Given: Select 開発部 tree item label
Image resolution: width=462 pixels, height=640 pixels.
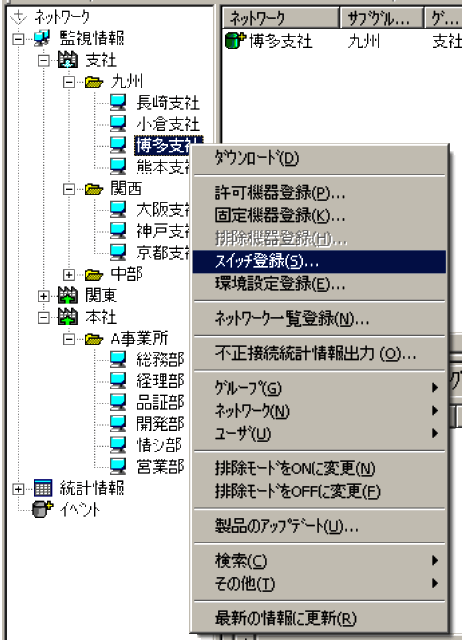Looking at the screenshot, I should pos(160,423).
